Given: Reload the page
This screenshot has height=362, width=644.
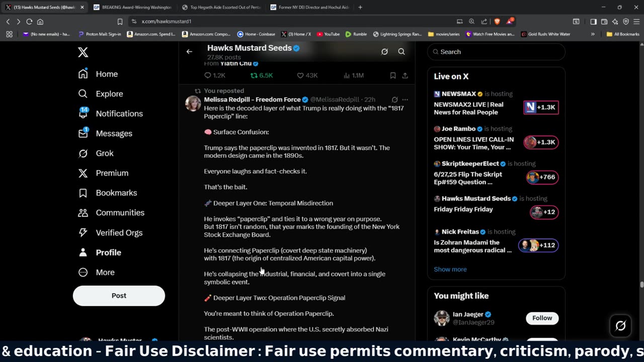Looking at the screenshot, I should coord(29,22).
